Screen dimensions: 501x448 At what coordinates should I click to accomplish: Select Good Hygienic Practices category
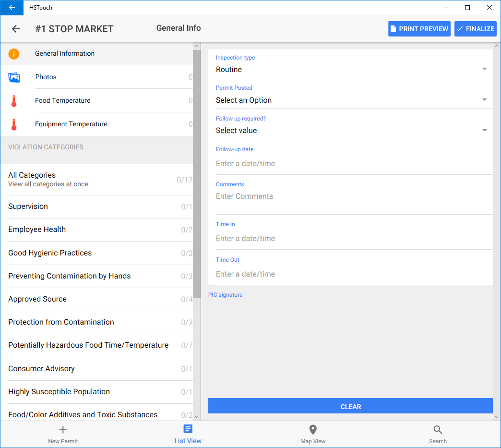(x=97, y=253)
